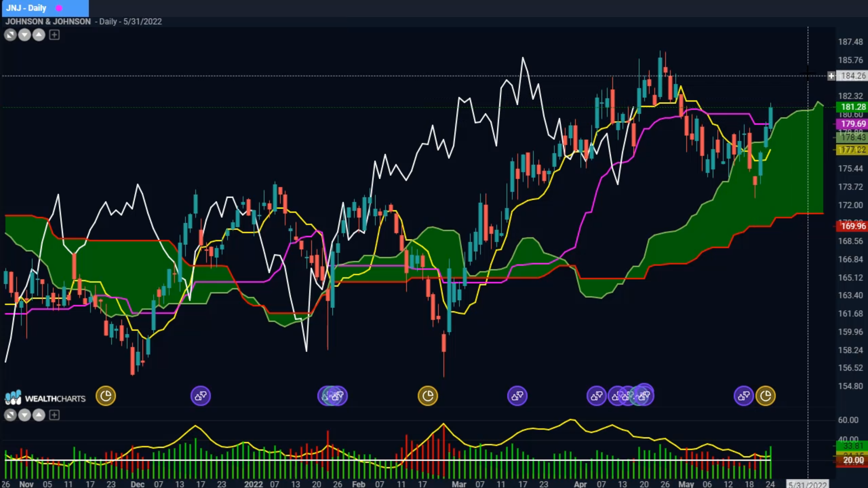Move the main price panel up
The image size is (868, 488).
click(39, 35)
